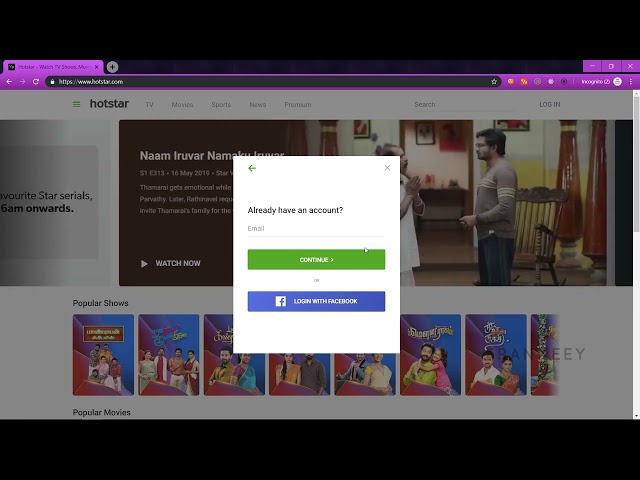Open the Sports menu item
Viewport: 640px width, 480px height.
[221, 105]
